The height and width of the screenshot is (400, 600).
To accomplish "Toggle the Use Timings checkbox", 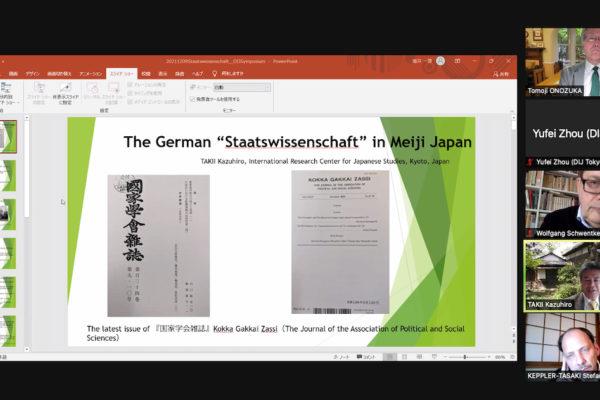I will click(130, 93).
